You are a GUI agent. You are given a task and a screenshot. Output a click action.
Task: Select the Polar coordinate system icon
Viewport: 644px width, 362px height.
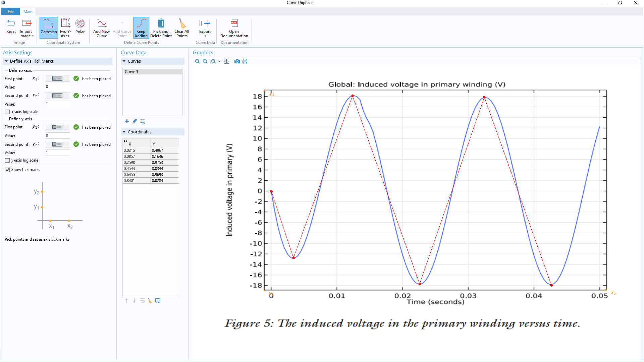pos(80,23)
